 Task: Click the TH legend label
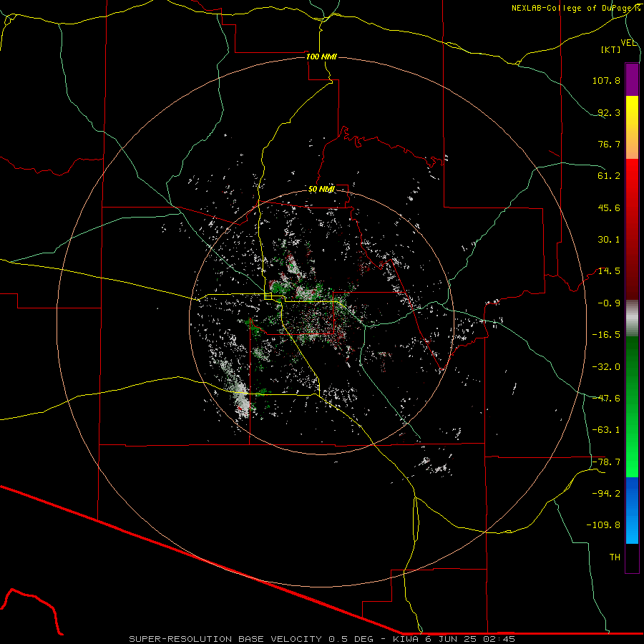click(x=615, y=557)
